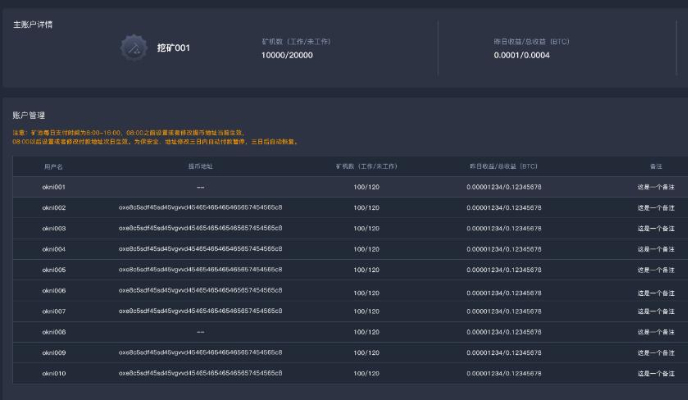
Task: Click the withdrawal address in okni004 row
Action: [x=201, y=249]
